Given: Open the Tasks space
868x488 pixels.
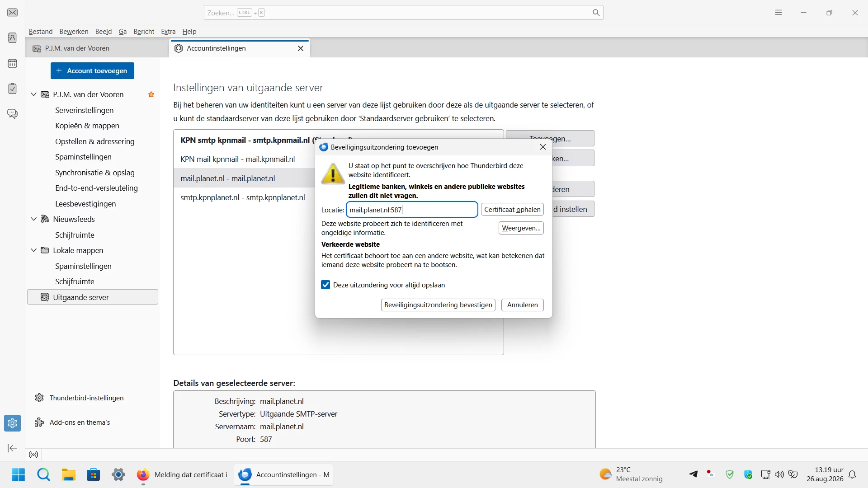Looking at the screenshot, I should coord(12,89).
